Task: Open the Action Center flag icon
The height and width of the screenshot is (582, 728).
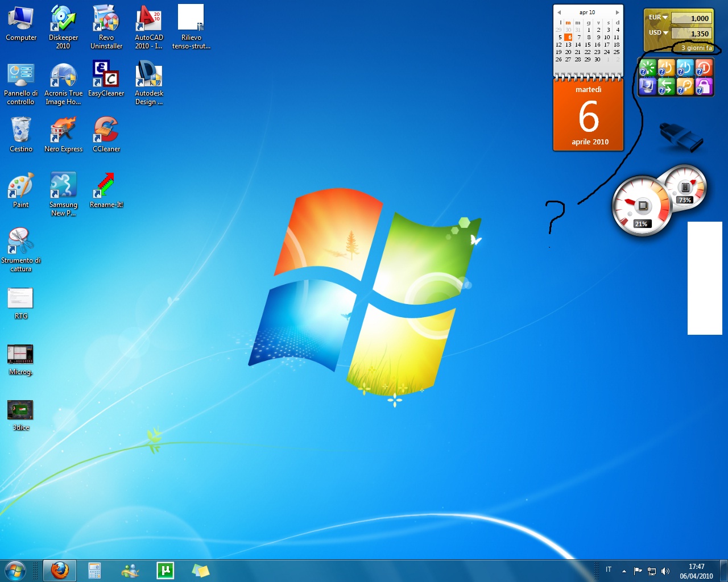Action: 638,571
